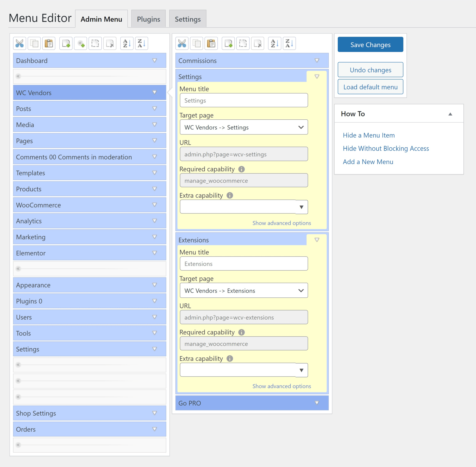The image size is (476, 467).
Task: Collapse the How To panel
Action: point(450,114)
